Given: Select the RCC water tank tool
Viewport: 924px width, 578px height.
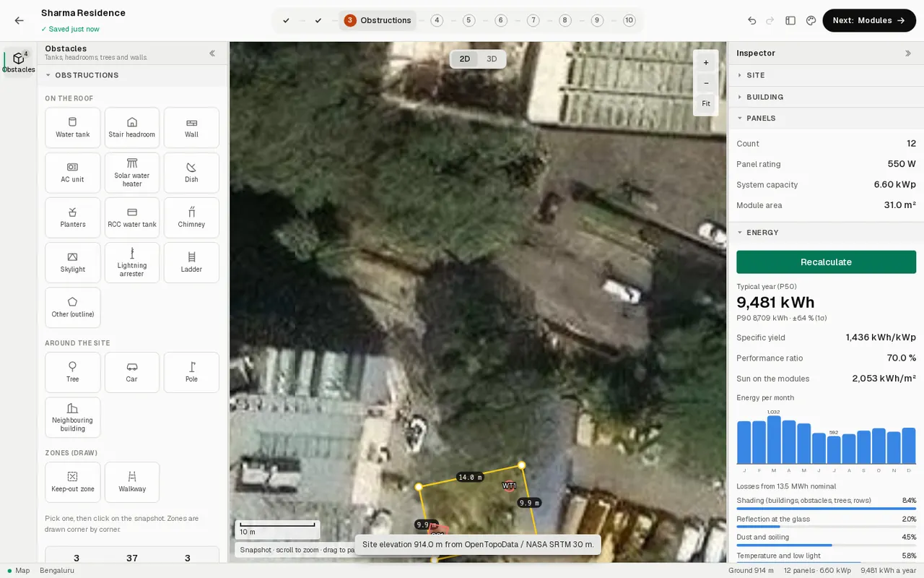Looking at the screenshot, I should [132, 217].
